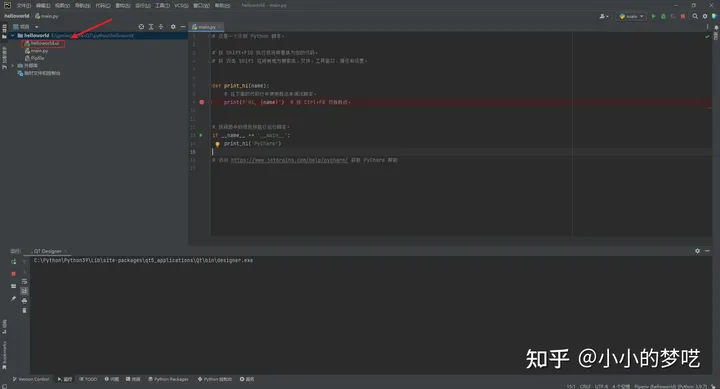The height and width of the screenshot is (389, 720).
Task: Clear run output with trash icon
Action: coord(24,310)
